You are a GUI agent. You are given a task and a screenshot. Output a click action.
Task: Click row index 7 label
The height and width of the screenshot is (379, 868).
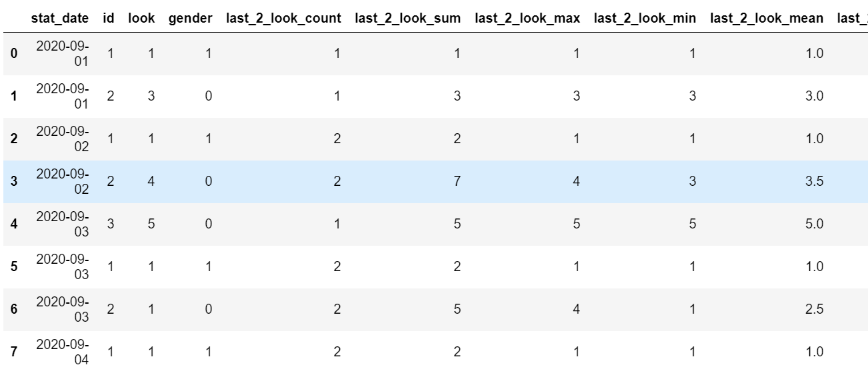pos(14,352)
